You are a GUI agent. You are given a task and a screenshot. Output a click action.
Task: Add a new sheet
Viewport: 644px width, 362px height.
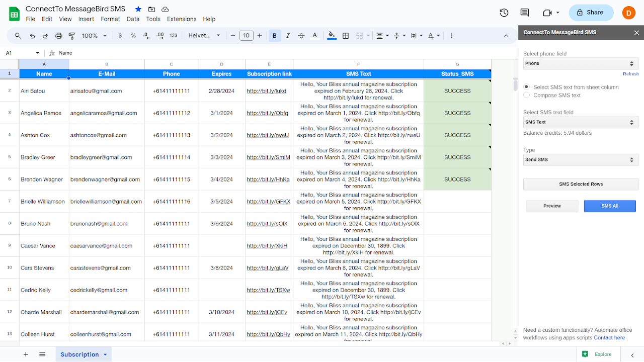(26, 354)
